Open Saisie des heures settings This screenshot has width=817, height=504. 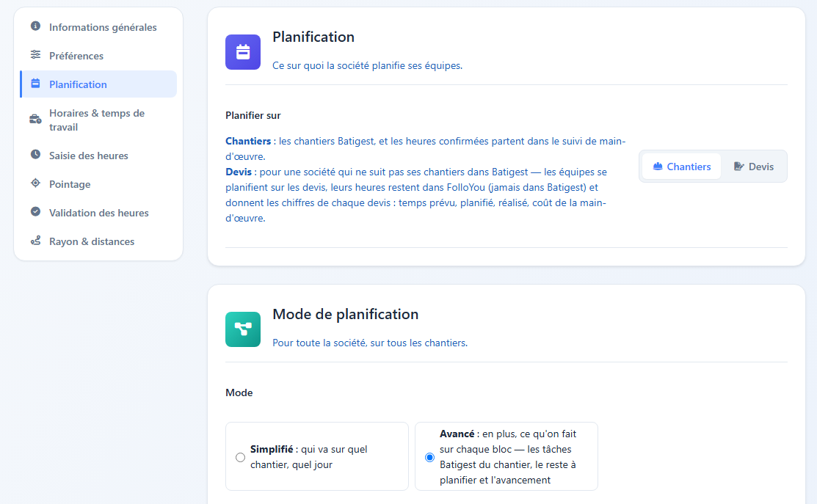pyautogui.click(x=98, y=156)
